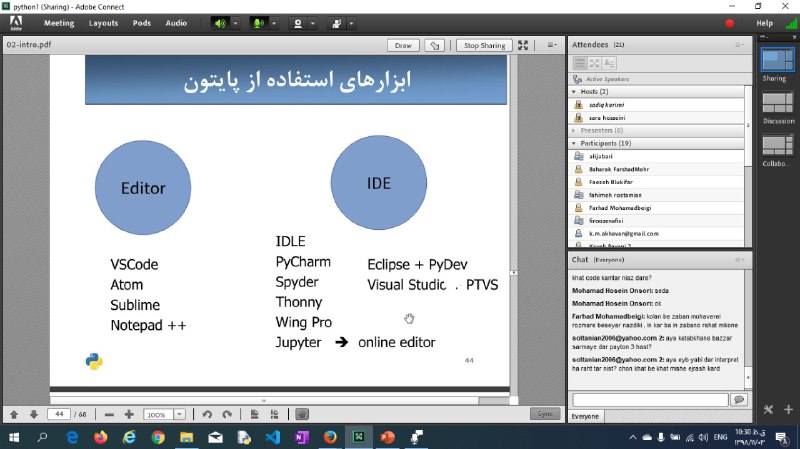Open the Layouts menu
800x449 pixels.
pyautogui.click(x=103, y=23)
